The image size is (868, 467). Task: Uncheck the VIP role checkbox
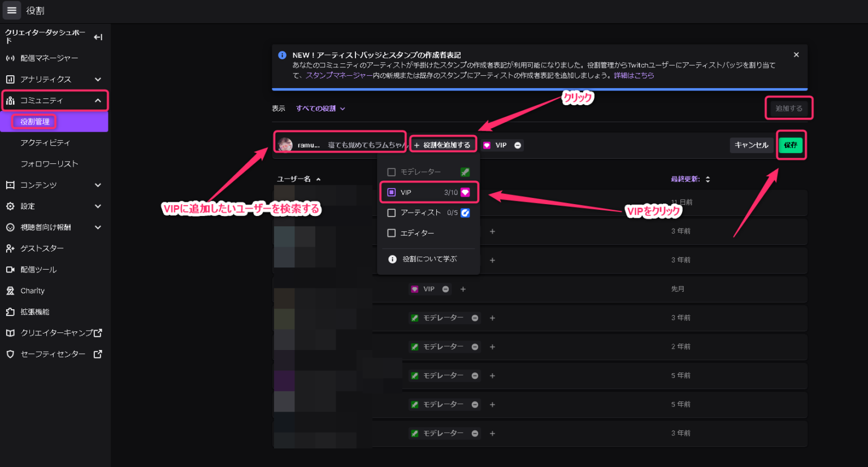point(390,192)
